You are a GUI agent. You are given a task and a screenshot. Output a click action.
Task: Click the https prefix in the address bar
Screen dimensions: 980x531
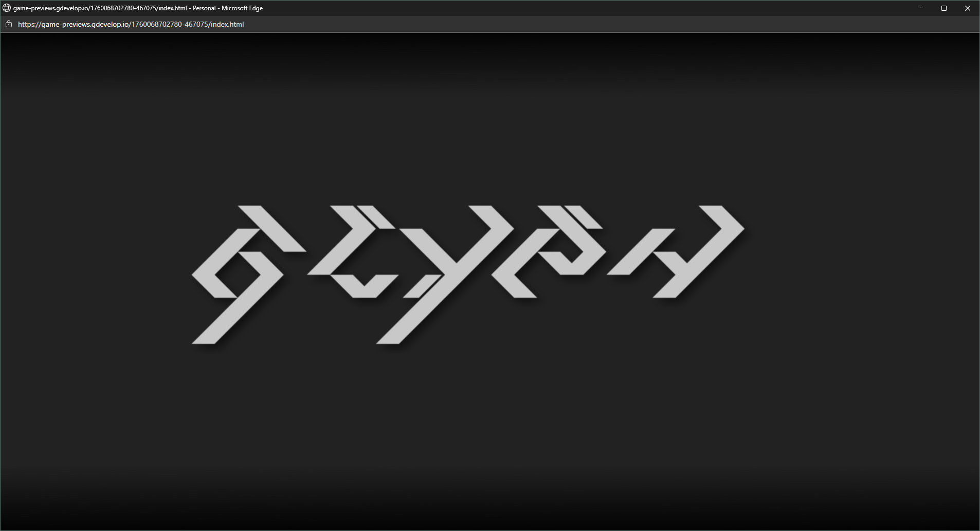coord(27,24)
